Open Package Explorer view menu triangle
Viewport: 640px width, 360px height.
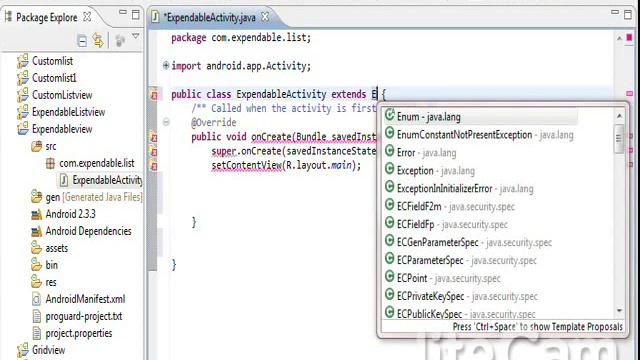click(136, 36)
